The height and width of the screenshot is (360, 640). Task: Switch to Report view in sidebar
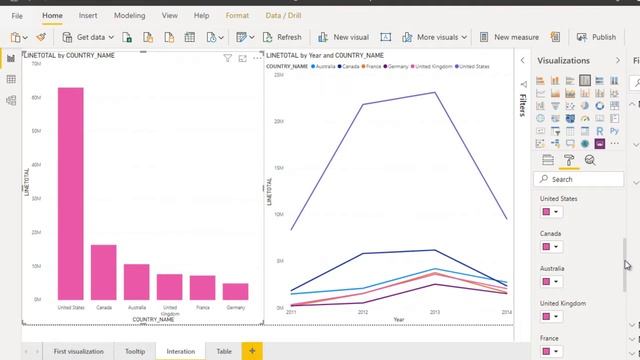coord(11,58)
